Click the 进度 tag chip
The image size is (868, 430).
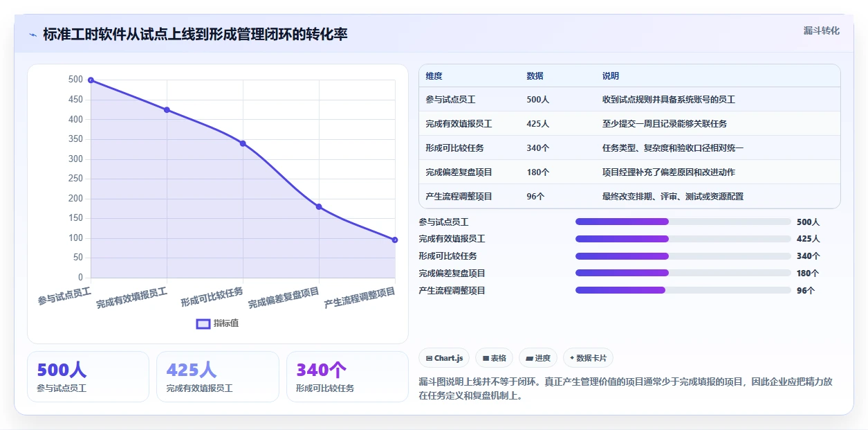pyautogui.click(x=538, y=358)
